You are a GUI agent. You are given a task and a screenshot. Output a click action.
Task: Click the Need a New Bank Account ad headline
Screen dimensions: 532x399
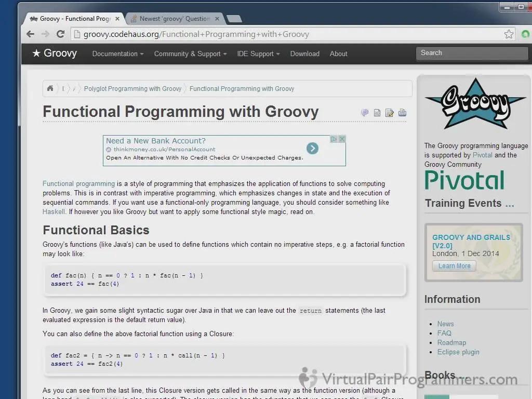[156, 140]
